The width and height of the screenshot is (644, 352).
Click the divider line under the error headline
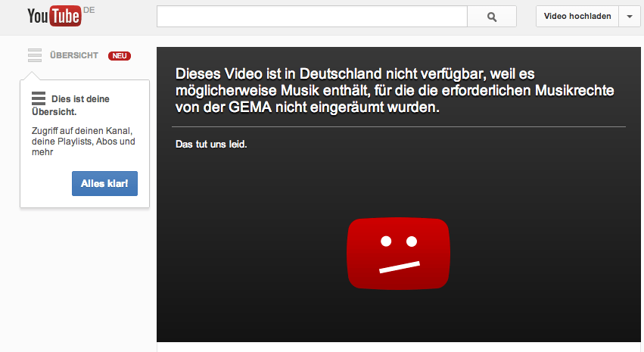point(399,127)
